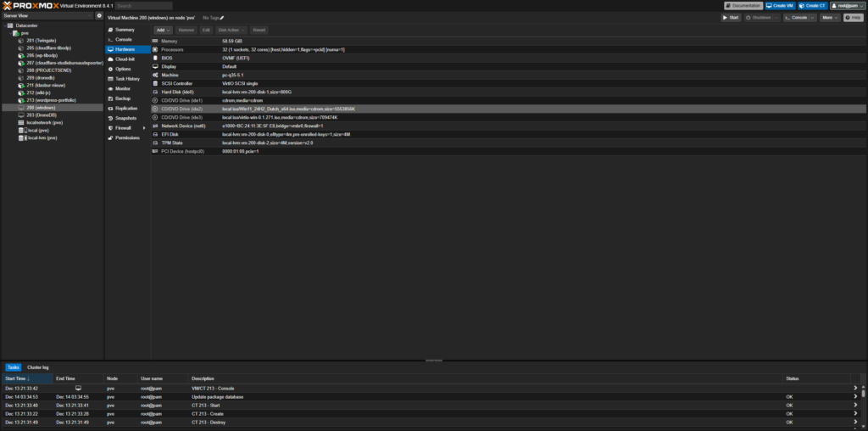This screenshot has height=431, width=868.
Task: Click in the top Search field
Action: coord(144,5)
